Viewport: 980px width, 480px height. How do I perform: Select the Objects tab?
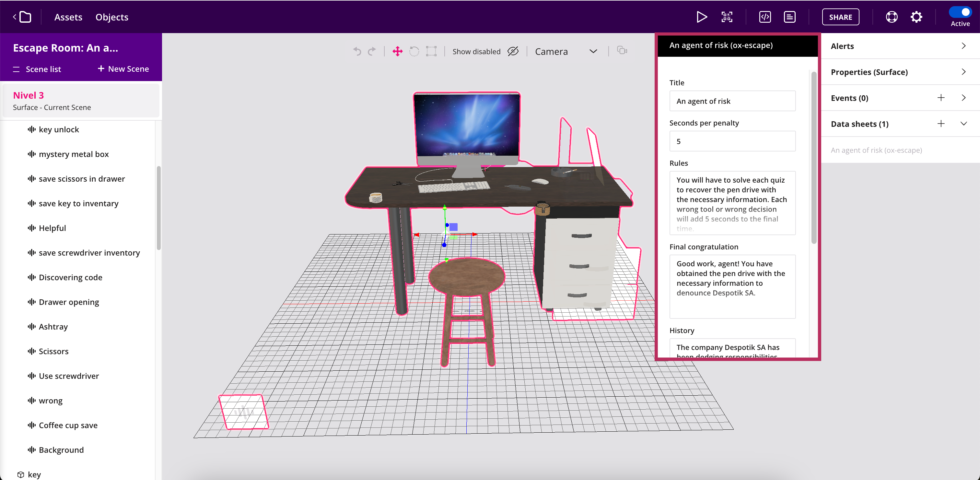click(x=112, y=17)
